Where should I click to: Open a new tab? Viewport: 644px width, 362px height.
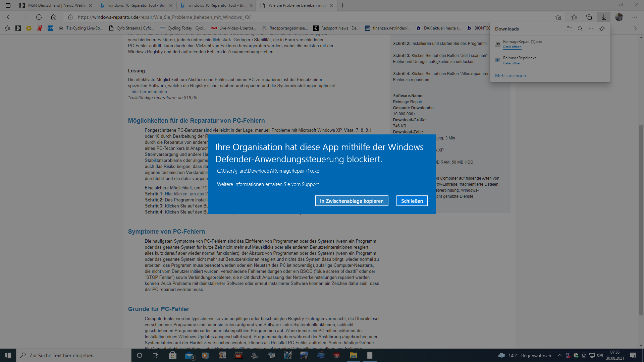pyautogui.click(x=342, y=5)
